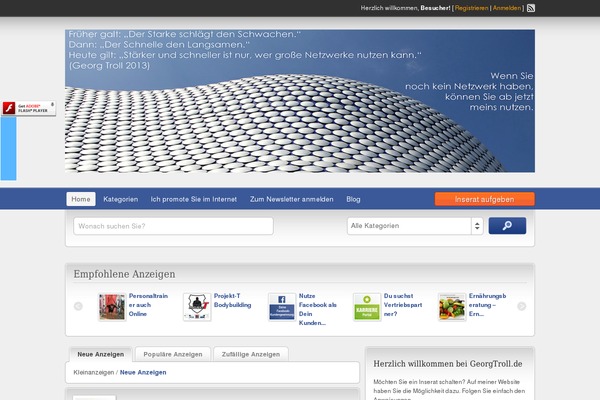Show previous recommended ads with left arrow

[x=78, y=306]
